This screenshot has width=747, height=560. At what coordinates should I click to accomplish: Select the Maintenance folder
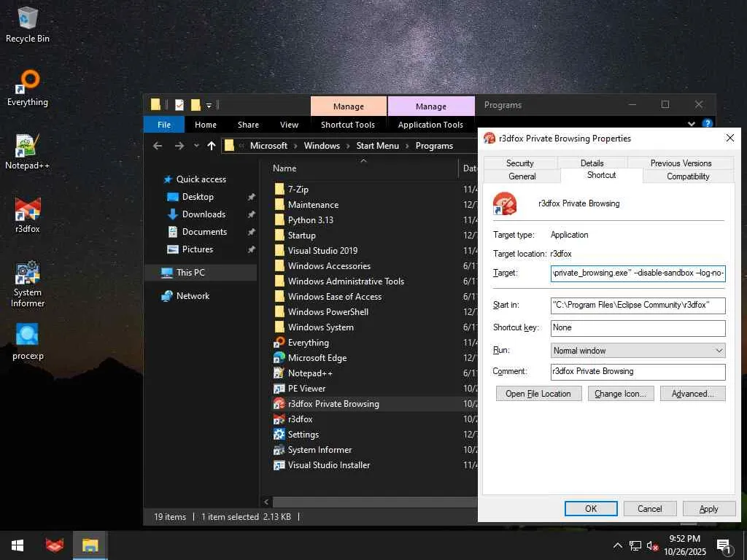coord(313,205)
